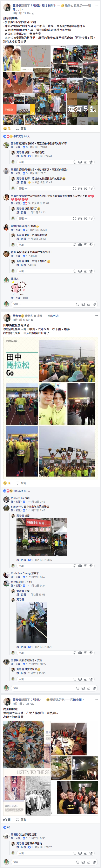
Task: Open the options menu on the first post
Action: (x=97, y=5)
